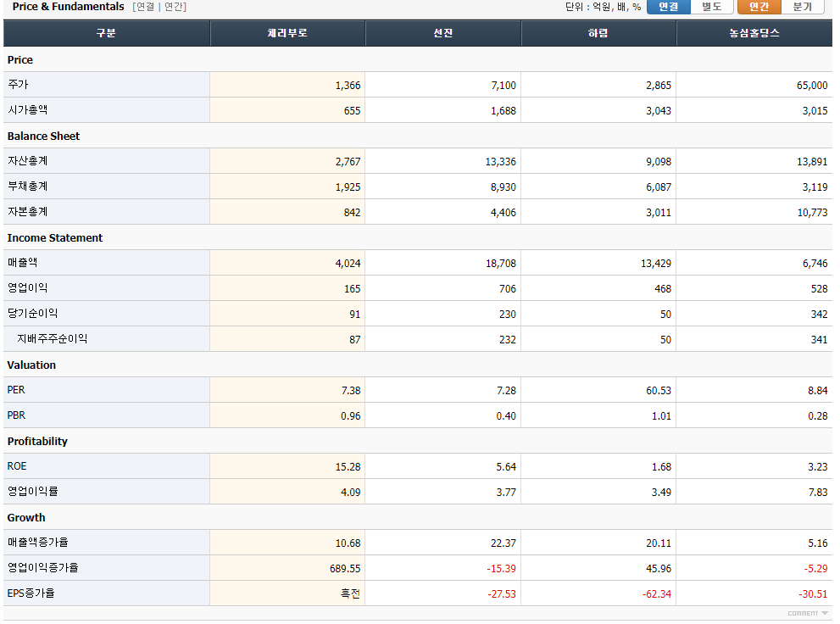Select the EPS증가율 row label

(31, 593)
